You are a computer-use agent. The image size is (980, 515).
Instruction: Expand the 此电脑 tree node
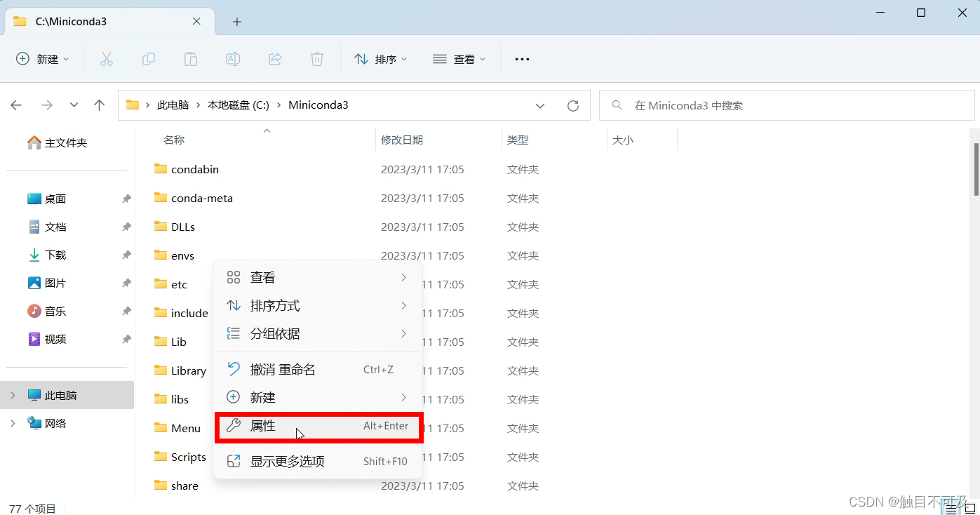[x=13, y=396]
